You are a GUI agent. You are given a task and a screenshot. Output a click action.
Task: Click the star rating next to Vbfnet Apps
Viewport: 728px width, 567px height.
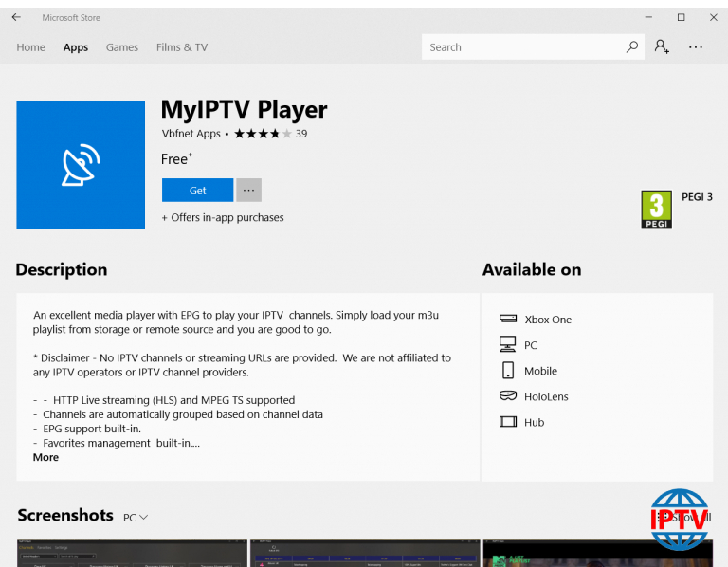point(263,134)
